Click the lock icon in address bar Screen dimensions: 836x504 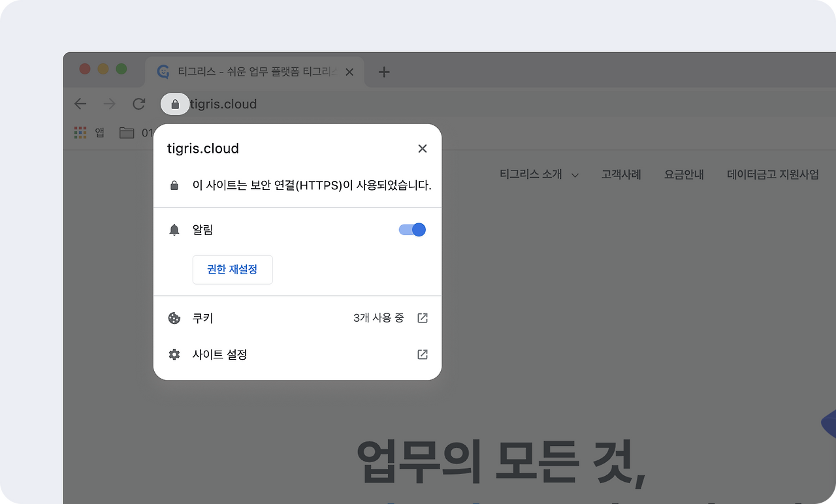175,104
